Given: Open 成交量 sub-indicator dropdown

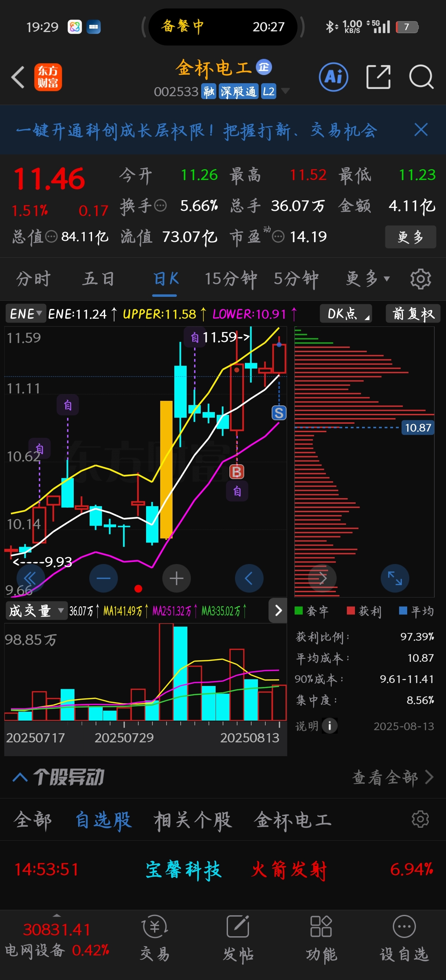Looking at the screenshot, I should click(x=36, y=611).
